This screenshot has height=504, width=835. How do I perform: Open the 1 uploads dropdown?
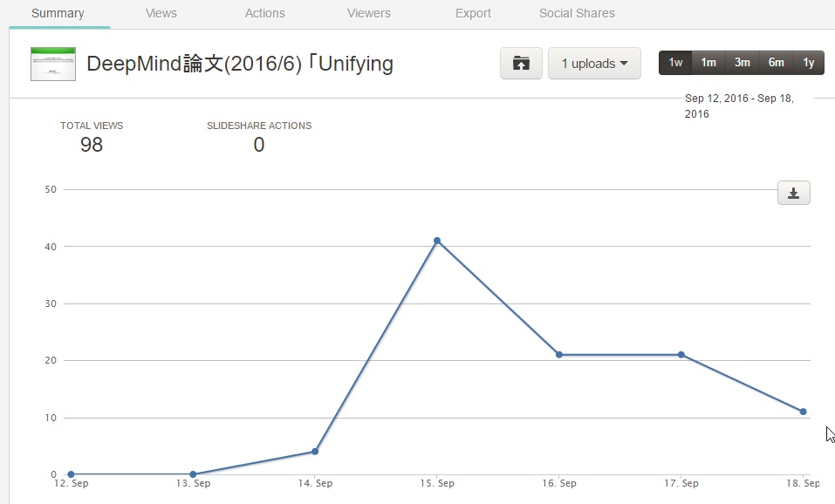594,63
